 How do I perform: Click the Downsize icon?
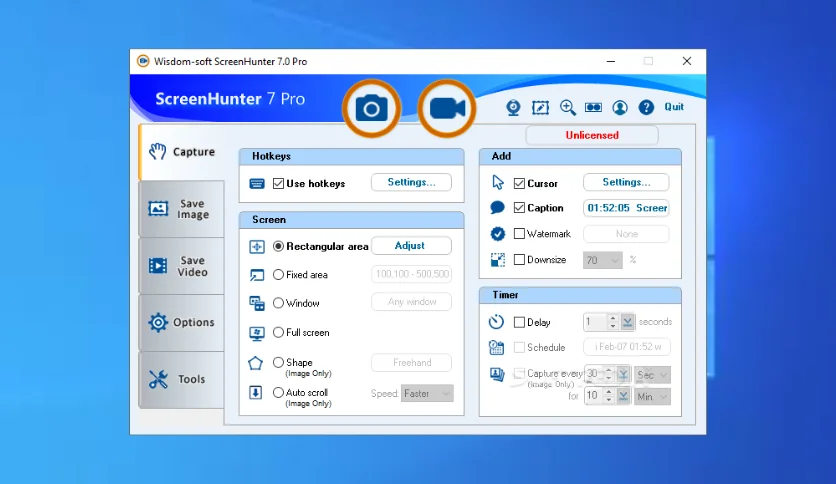coord(497,260)
